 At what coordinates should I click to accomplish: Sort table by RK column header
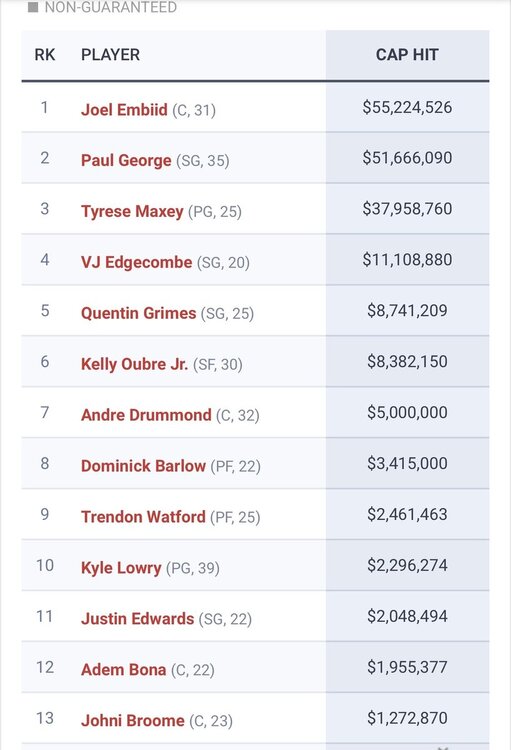point(45,55)
